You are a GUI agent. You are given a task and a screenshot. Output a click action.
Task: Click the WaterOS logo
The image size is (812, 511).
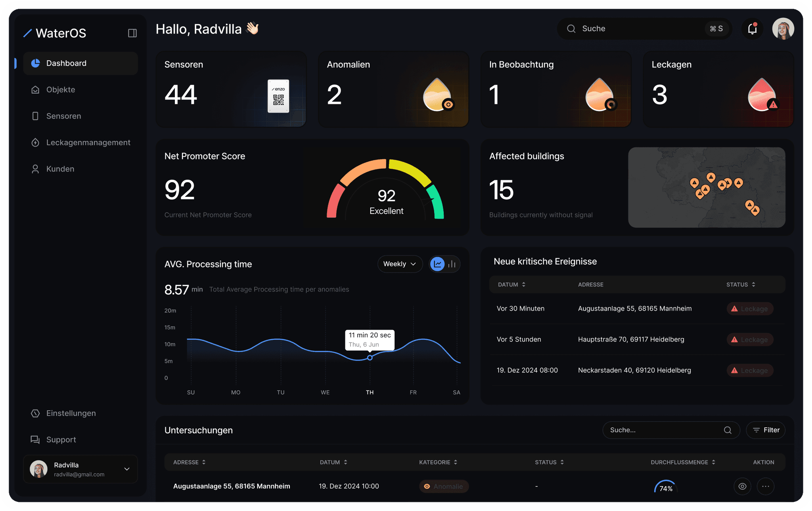pyautogui.click(x=55, y=33)
